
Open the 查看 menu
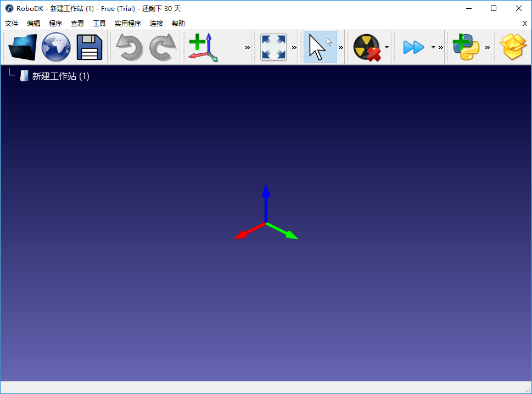77,24
